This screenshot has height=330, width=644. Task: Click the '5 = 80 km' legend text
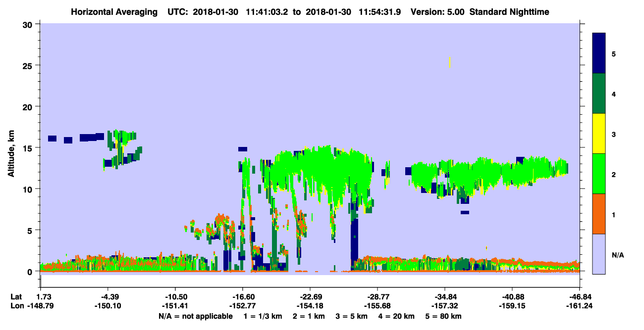click(443, 316)
